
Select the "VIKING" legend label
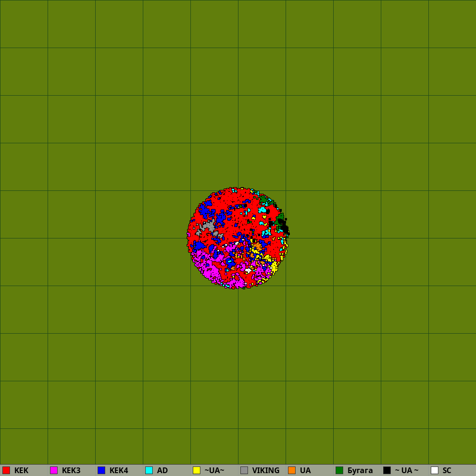click(266, 471)
